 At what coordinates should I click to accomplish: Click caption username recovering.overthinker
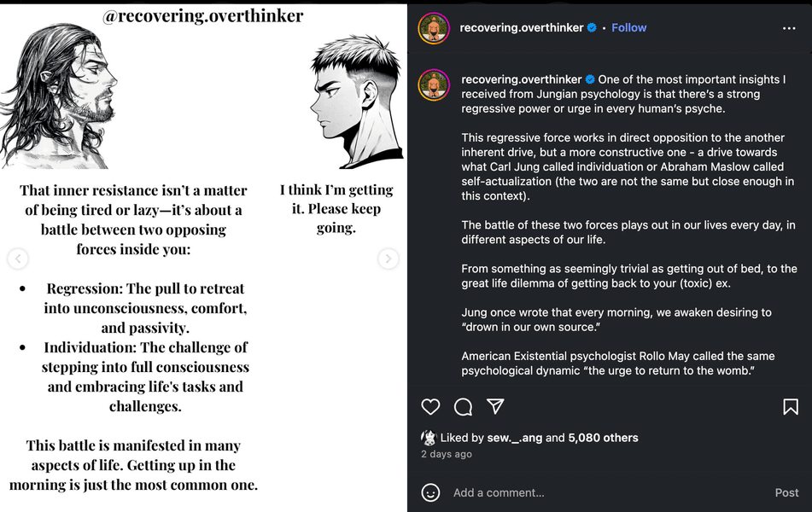pyautogui.click(x=521, y=79)
